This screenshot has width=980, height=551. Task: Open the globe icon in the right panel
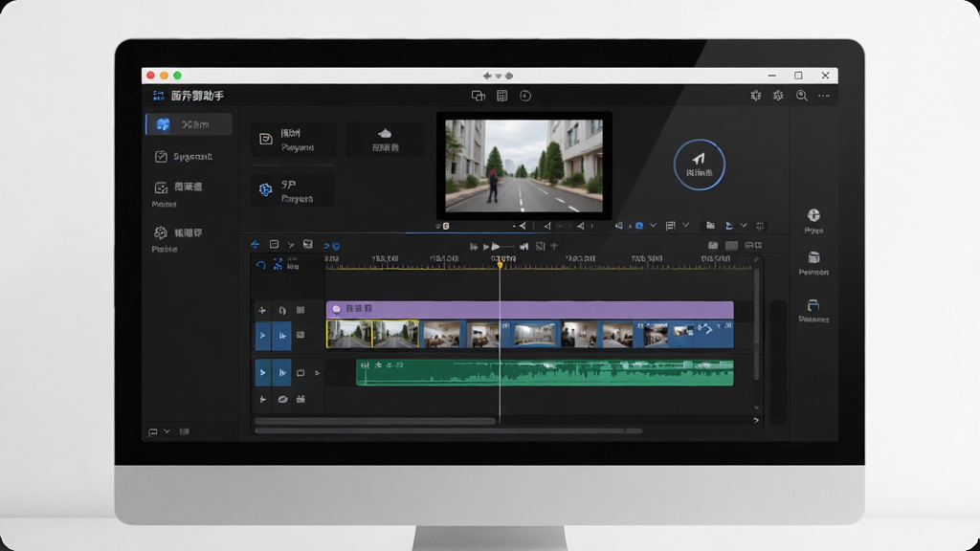tap(813, 215)
